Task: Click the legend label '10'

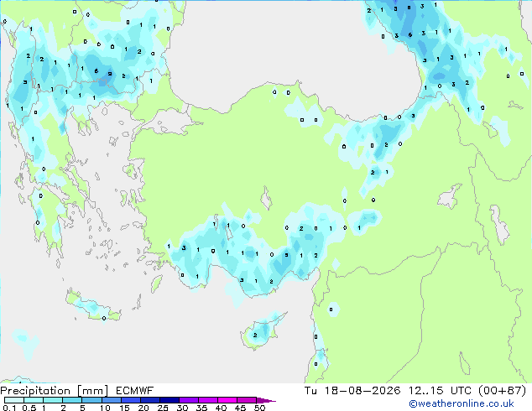Action: pyautogui.click(x=105, y=408)
